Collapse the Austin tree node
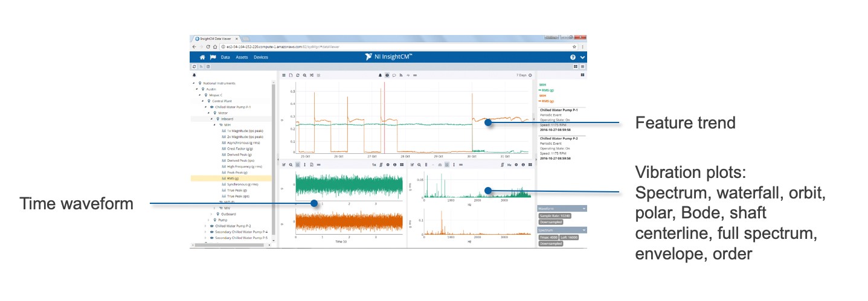The width and height of the screenshot is (868, 301). click(197, 89)
